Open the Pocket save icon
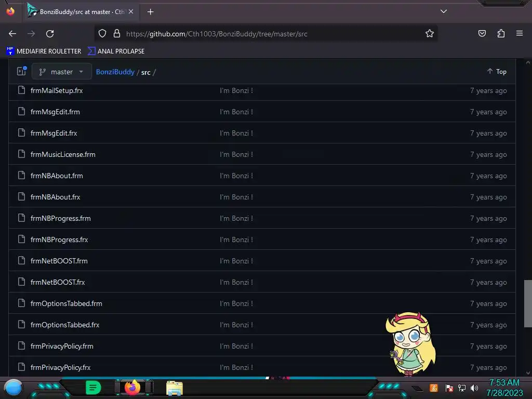 [482, 34]
